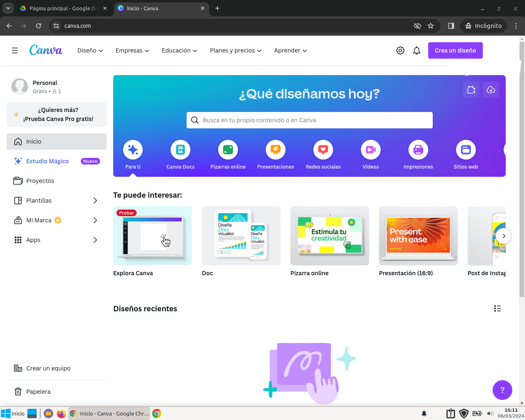Viewport: 525px width, 420px height.
Task: Open the Presentación (16:9) thumbnail
Action: click(418, 236)
